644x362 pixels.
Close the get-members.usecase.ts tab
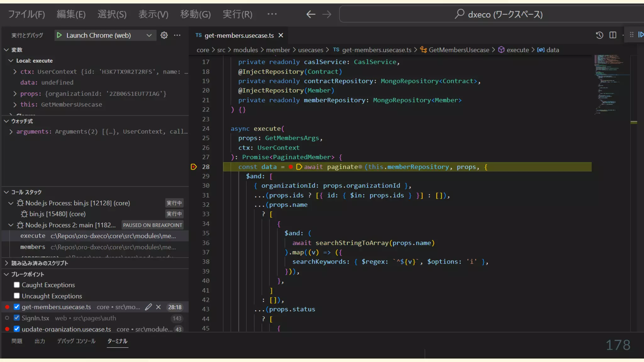281,36
